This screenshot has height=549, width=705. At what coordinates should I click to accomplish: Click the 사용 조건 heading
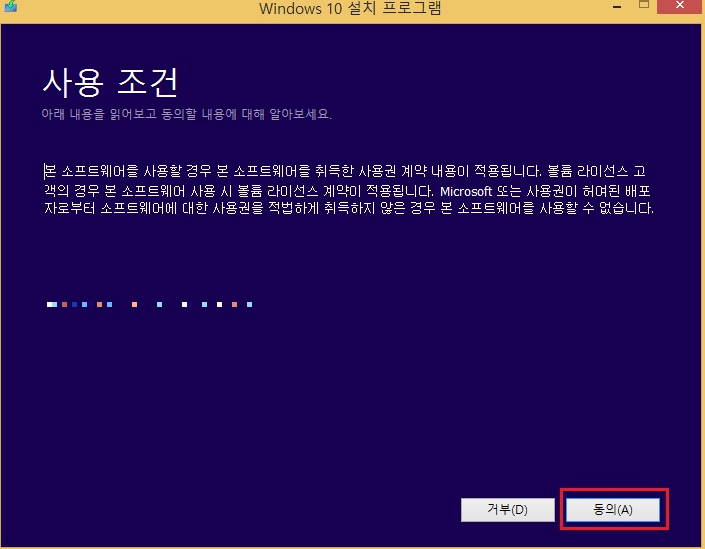coord(110,82)
